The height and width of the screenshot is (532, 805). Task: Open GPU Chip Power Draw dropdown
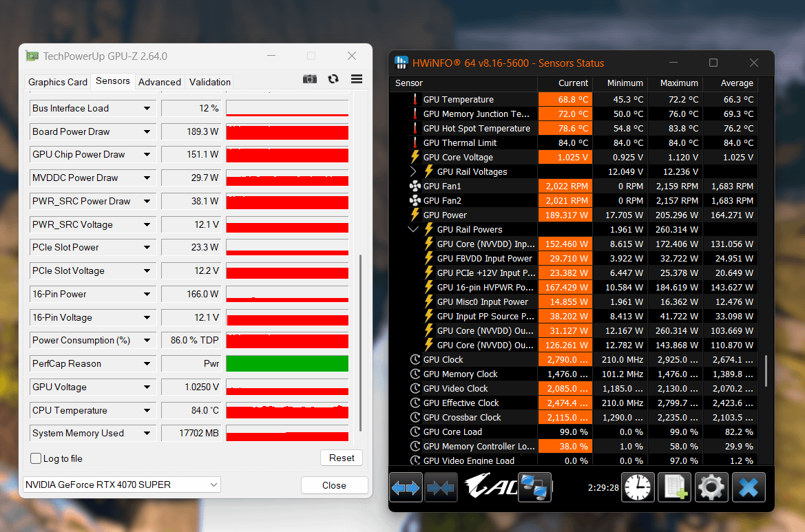pos(147,154)
